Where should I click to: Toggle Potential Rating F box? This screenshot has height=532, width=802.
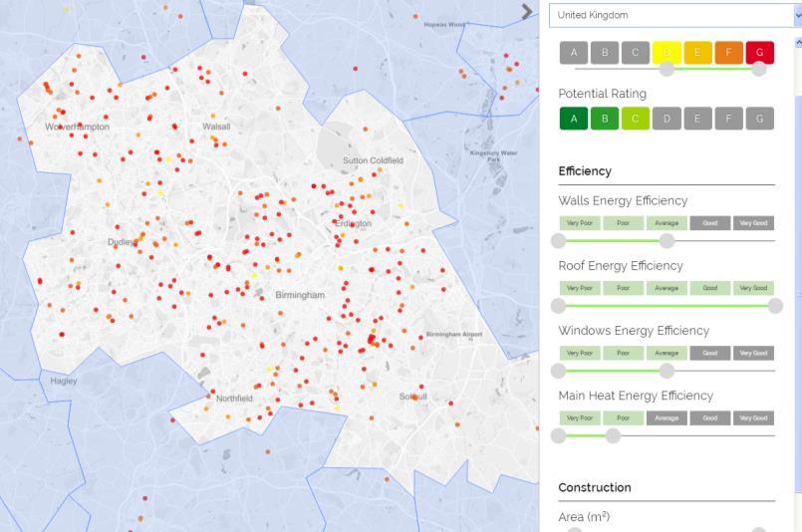(x=728, y=119)
